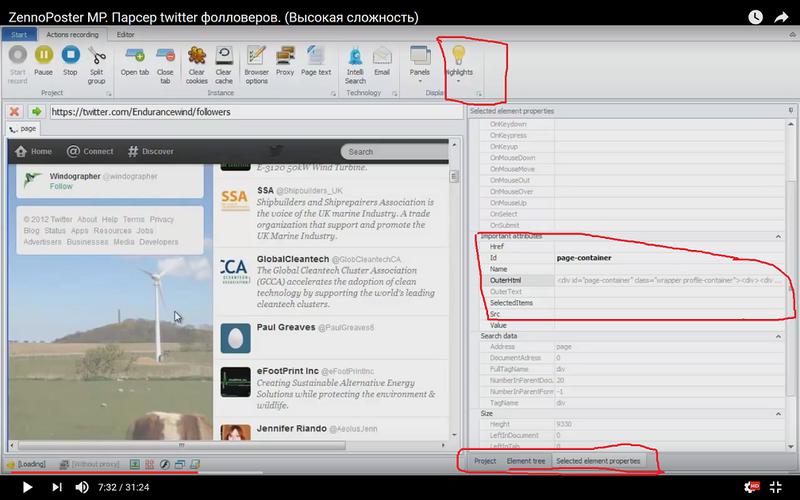Click in the URL address field
This screenshot has height=500, width=800.
tap(255, 111)
